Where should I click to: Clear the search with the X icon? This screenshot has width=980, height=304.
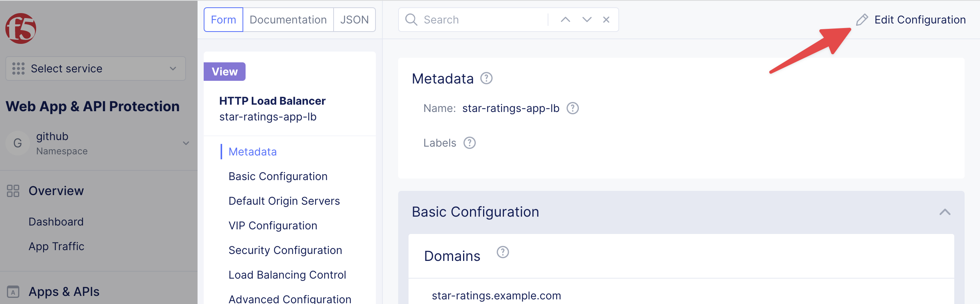[x=606, y=20]
